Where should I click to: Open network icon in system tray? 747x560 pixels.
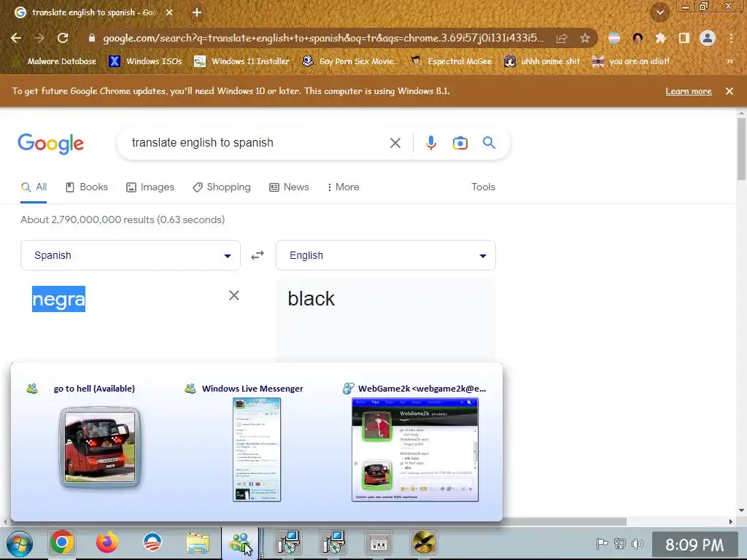click(x=620, y=543)
